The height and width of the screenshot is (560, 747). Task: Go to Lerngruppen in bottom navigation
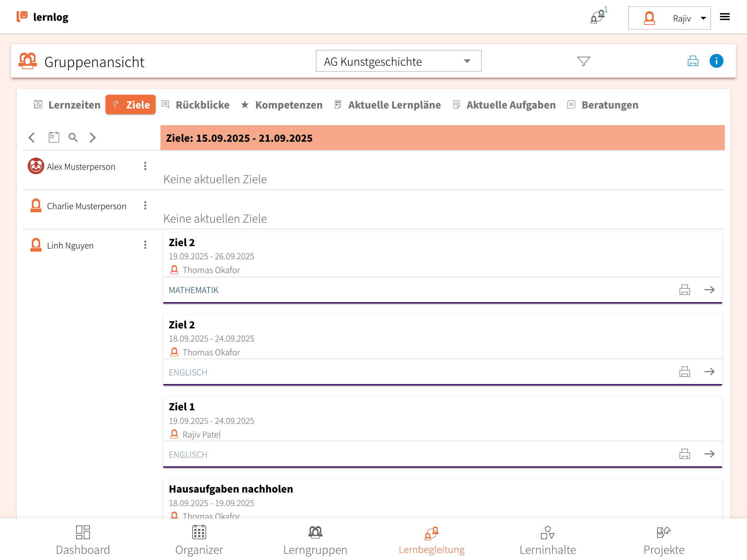(315, 540)
